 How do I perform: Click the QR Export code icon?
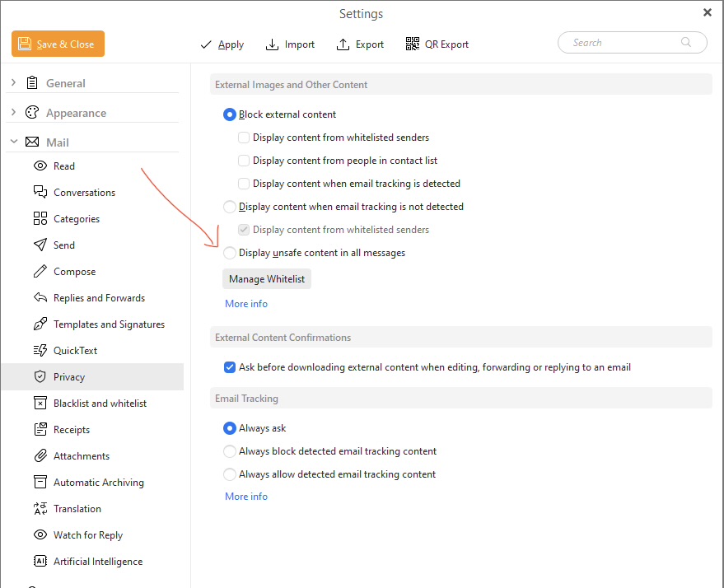pyautogui.click(x=413, y=44)
